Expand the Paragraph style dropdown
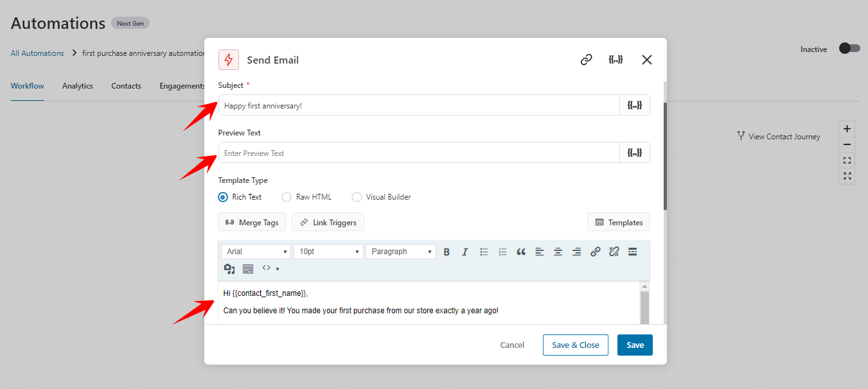Viewport: 868px width, 389px height. point(400,251)
